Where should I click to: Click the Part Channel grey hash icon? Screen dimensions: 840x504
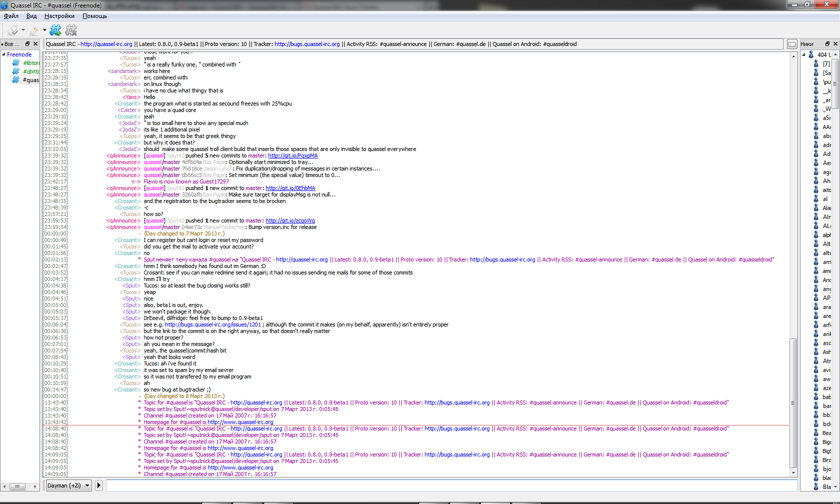click(x=71, y=30)
